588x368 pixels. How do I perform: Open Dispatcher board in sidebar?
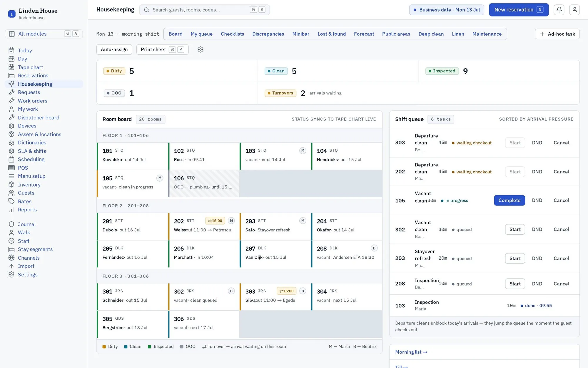(39, 117)
